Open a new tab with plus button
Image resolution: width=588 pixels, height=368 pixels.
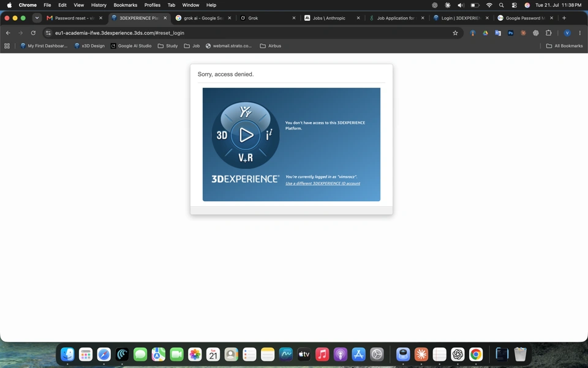click(564, 18)
